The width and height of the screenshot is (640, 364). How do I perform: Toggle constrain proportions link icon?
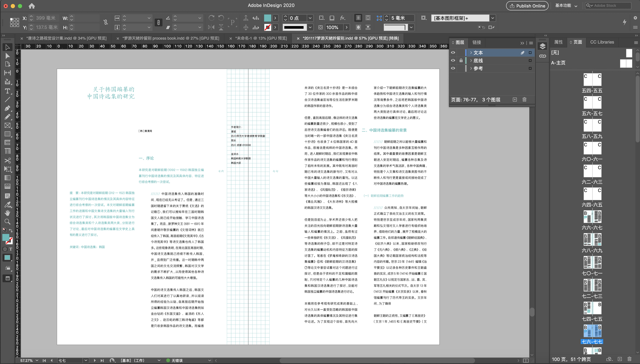pos(158,23)
